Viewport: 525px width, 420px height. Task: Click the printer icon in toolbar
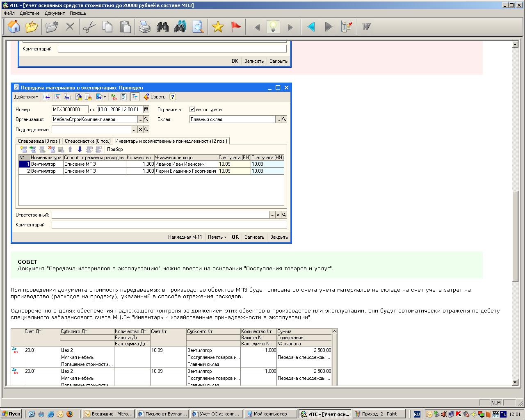point(144,27)
